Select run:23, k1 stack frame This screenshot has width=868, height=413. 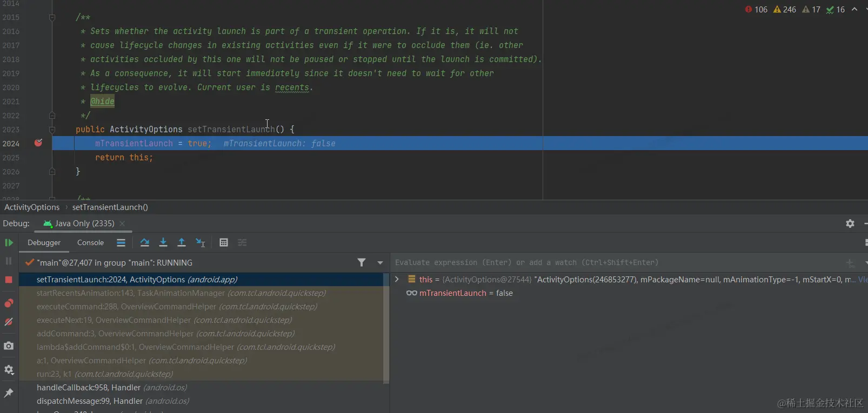click(x=201, y=374)
